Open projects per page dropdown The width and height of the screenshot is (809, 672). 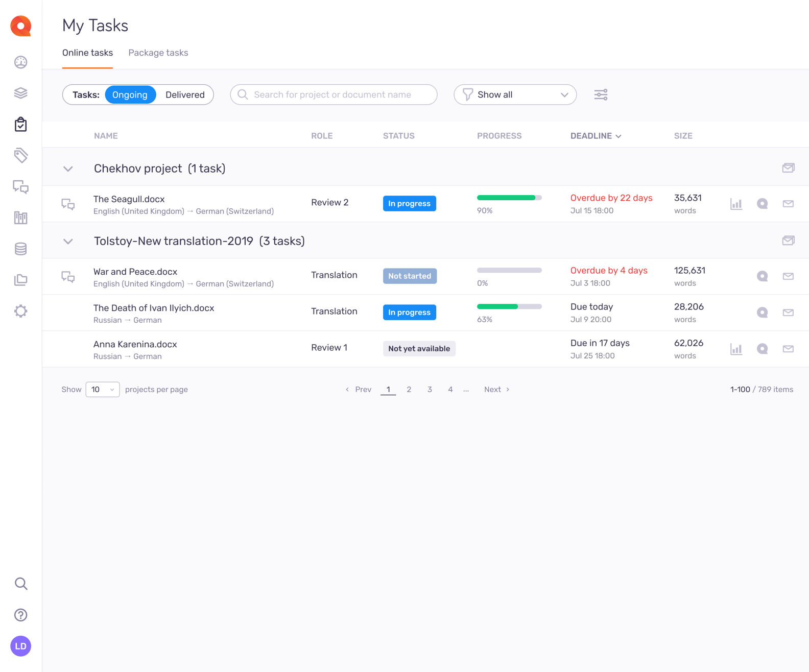(x=103, y=390)
